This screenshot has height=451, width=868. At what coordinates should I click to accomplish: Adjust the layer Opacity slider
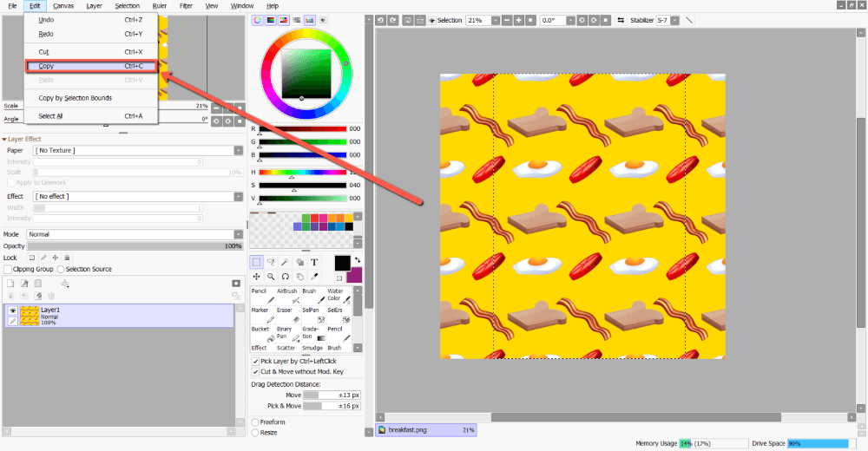(135, 246)
